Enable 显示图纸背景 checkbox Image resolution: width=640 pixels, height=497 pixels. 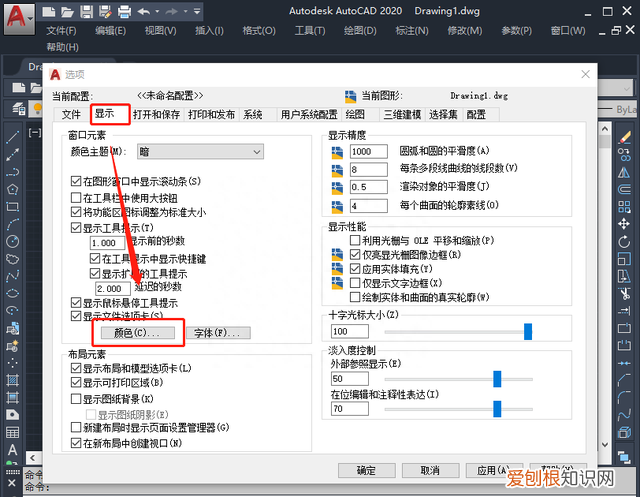[76, 399]
